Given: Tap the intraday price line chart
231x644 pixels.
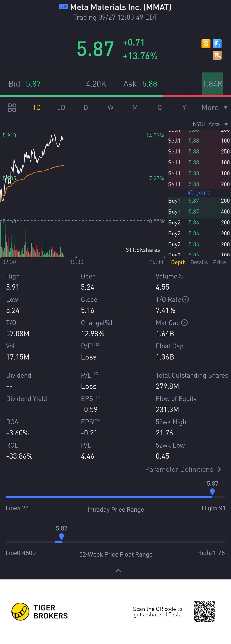Looking at the screenshot, I should (32, 168).
